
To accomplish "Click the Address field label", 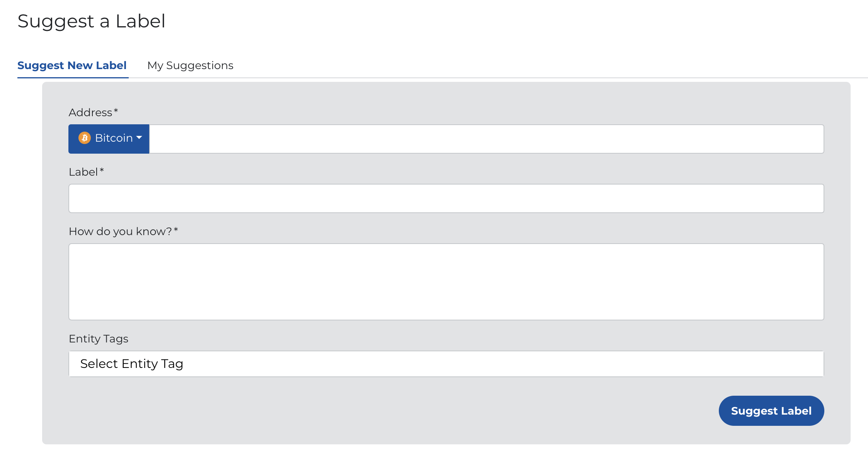I will coord(90,112).
